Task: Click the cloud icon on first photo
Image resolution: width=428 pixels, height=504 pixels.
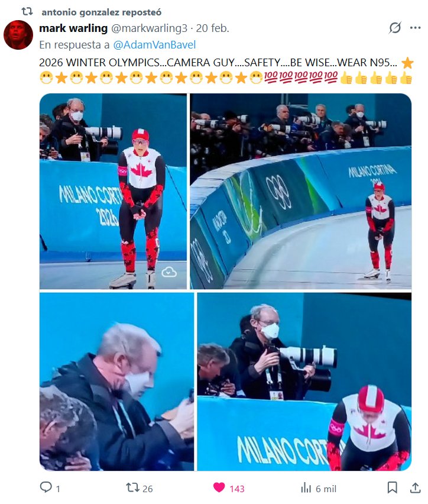Action: click(169, 272)
